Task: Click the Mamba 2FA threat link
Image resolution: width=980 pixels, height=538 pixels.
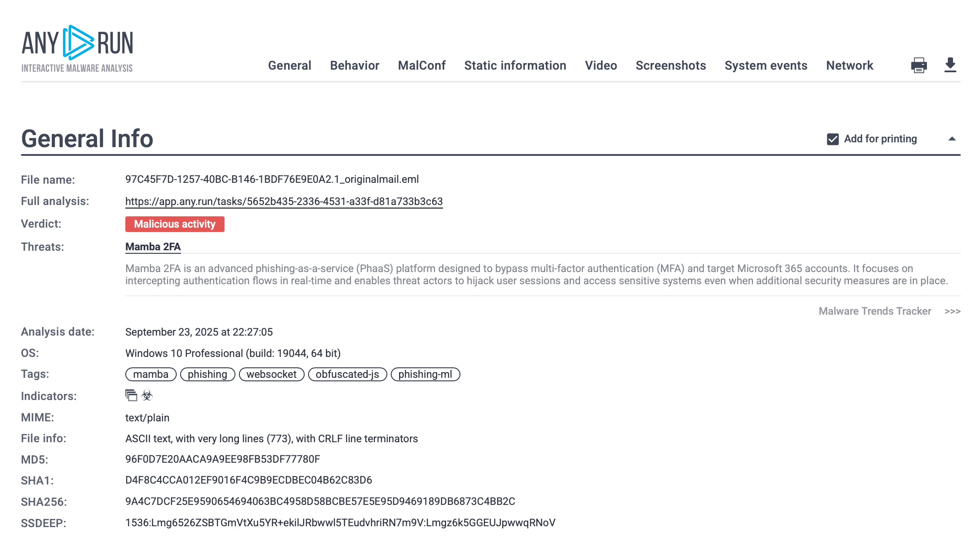Action: point(153,247)
